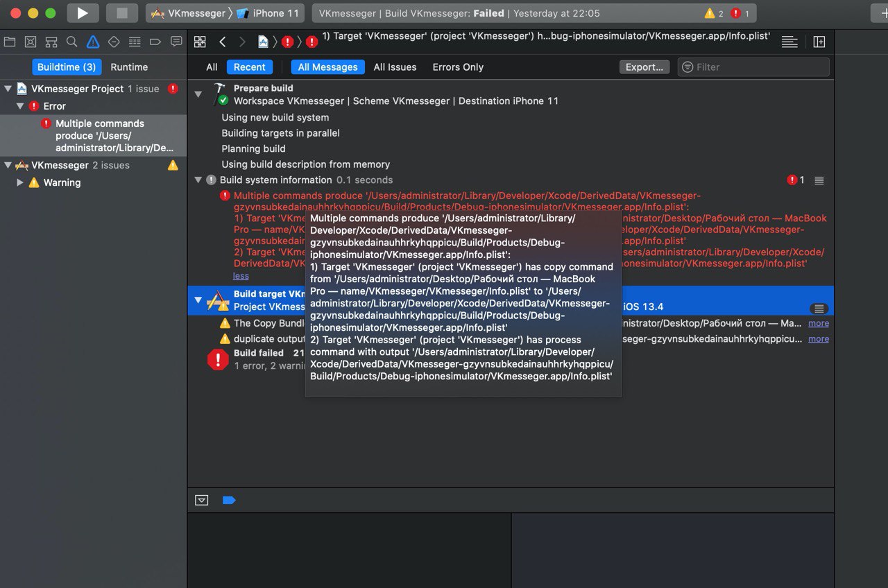
Task: Click 'more' on duplicate output warning
Action: pos(819,339)
